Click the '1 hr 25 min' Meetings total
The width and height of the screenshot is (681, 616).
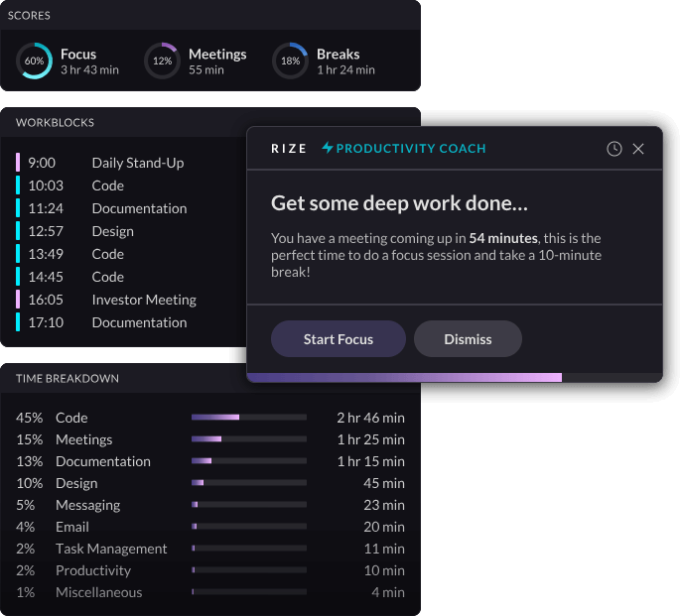371,439
